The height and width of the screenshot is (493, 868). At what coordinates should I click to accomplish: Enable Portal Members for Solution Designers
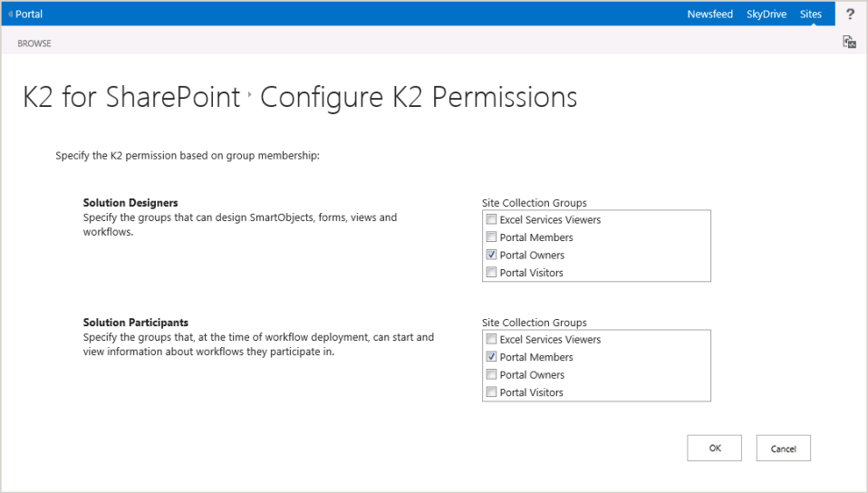pyautogui.click(x=491, y=237)
